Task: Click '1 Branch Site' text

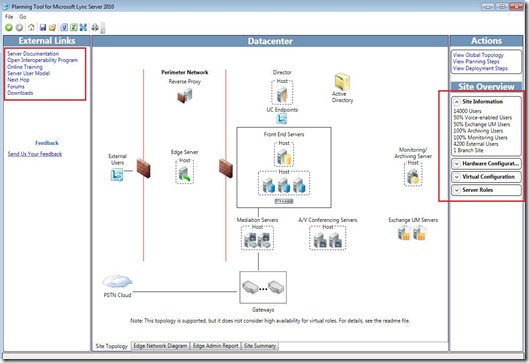Action: [468, 150]
